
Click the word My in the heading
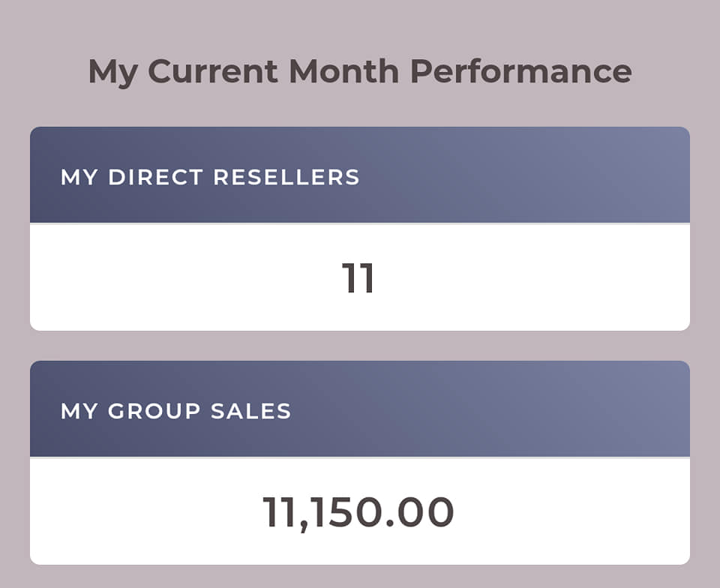pos(113,73)
